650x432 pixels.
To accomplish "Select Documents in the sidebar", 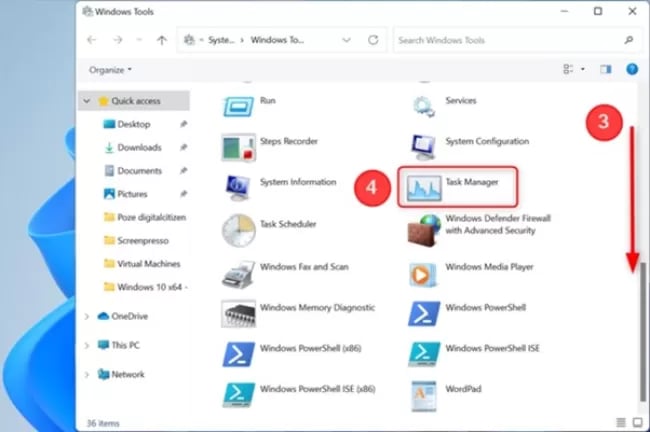I will (x=139, y=170).
